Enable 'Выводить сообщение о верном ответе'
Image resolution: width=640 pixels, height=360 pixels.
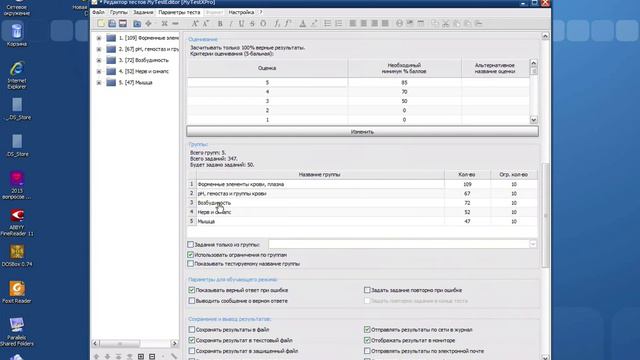point(192,301)
